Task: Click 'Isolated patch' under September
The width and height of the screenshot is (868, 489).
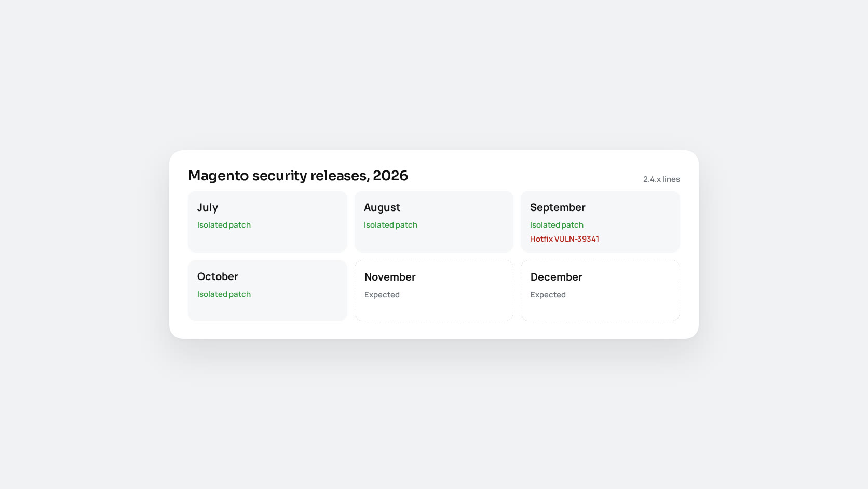Action: click(557, 225)
